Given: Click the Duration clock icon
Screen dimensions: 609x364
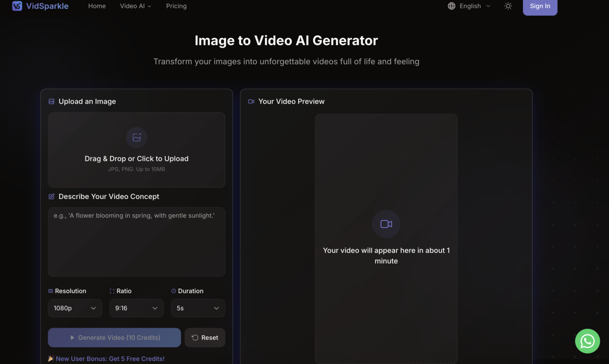Looking at the screenshot, I should [x=174, y=291].
